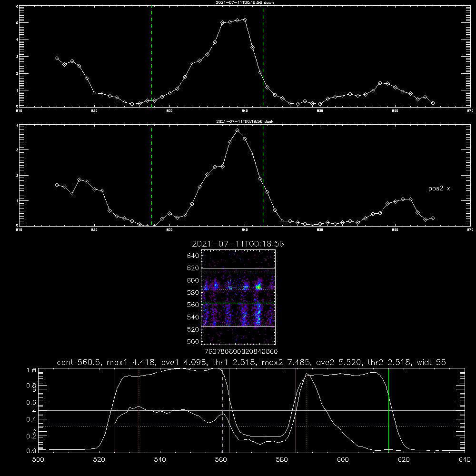Click 'cent 560.5' in the bottom plot header

[79, 362]
